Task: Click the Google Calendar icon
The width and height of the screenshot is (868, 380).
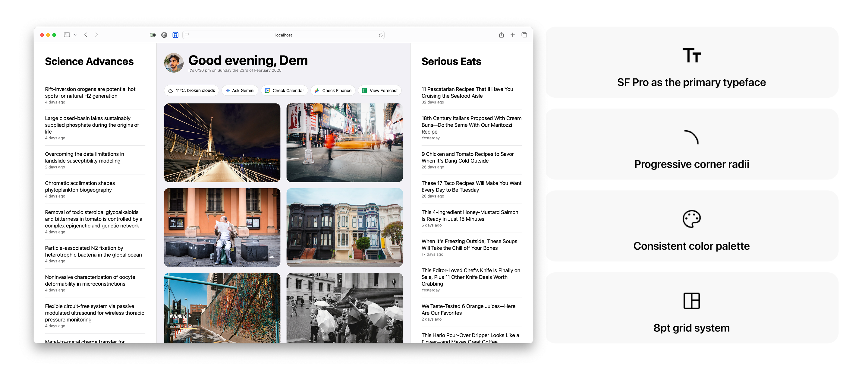Action: [x=267, y=90]
